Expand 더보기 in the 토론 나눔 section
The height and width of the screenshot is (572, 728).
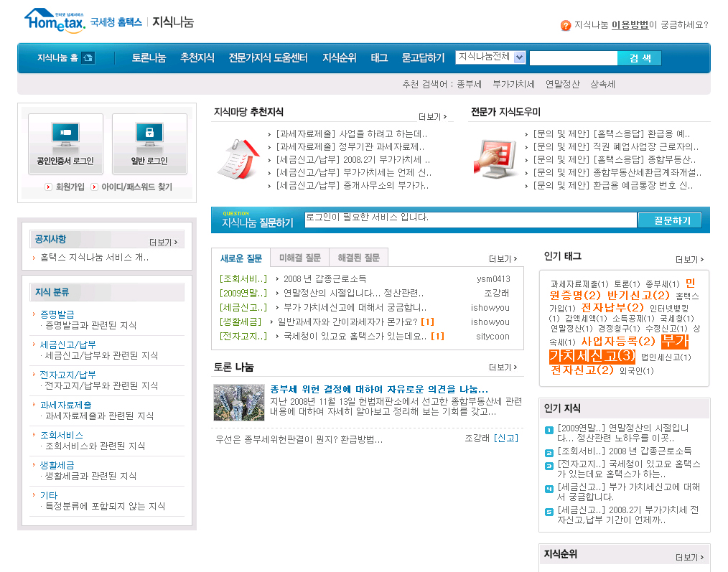(503, 367)
